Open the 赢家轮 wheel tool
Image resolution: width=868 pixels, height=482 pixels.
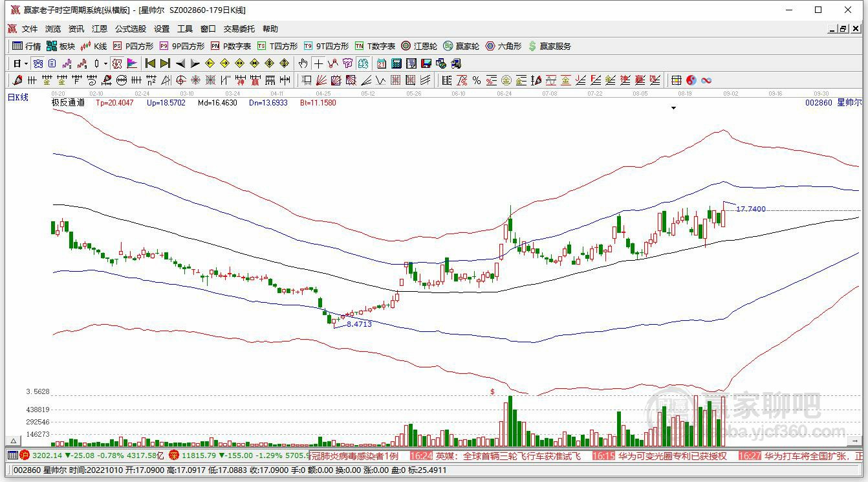tap(461, 46)
